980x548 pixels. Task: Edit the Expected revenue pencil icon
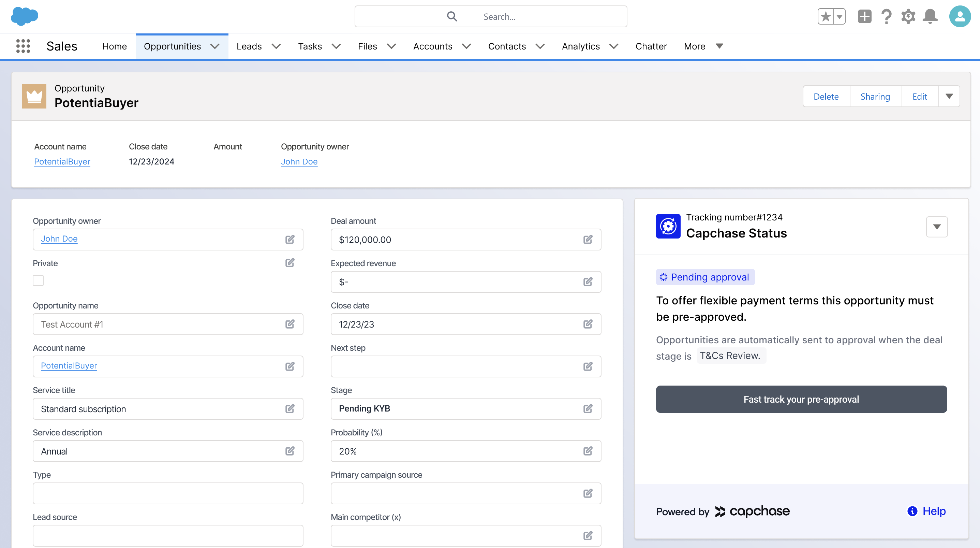click(x=588, y=282)
